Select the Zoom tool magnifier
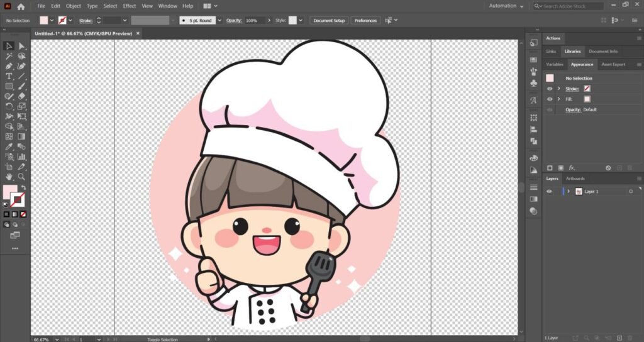This screenshot has width=644, height=342. click(21, 177)
